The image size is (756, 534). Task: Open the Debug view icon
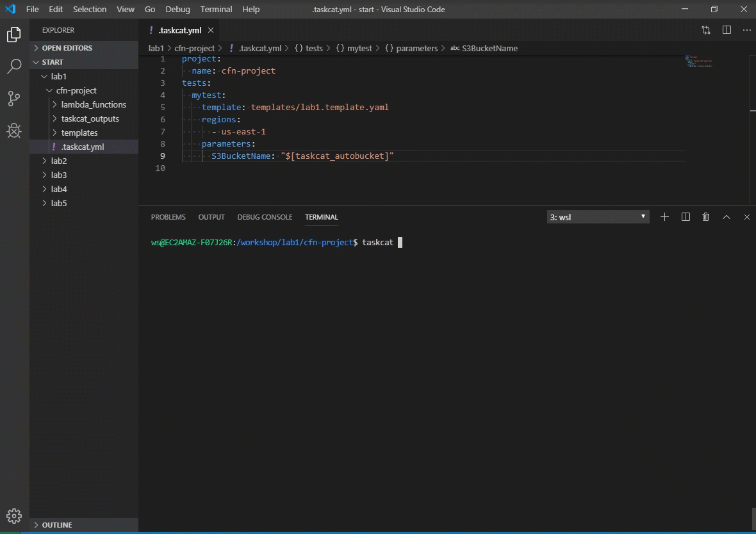pos(14,130)
